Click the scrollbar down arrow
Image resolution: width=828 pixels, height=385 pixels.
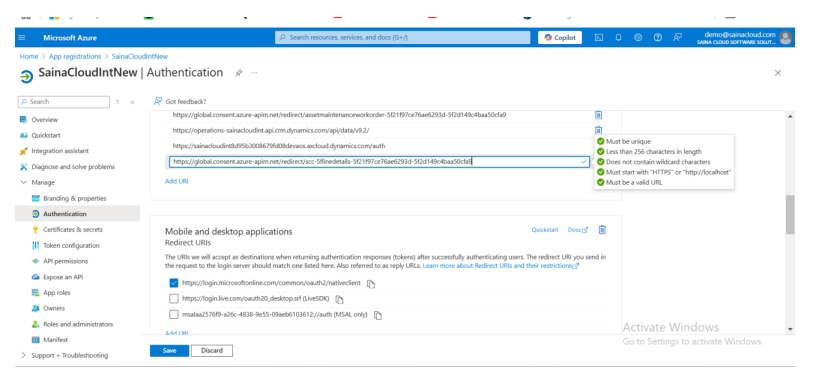click(x=790, y=329)
